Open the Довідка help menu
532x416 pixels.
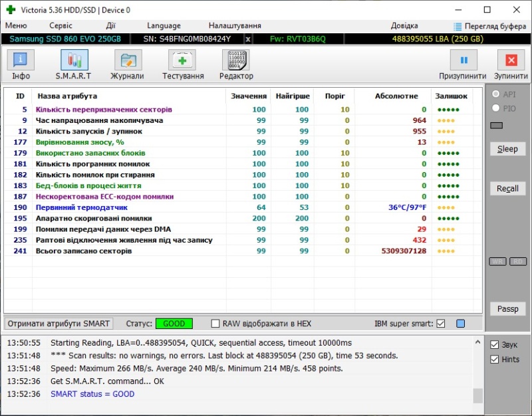pyautogui.click(x=404, y=26)
